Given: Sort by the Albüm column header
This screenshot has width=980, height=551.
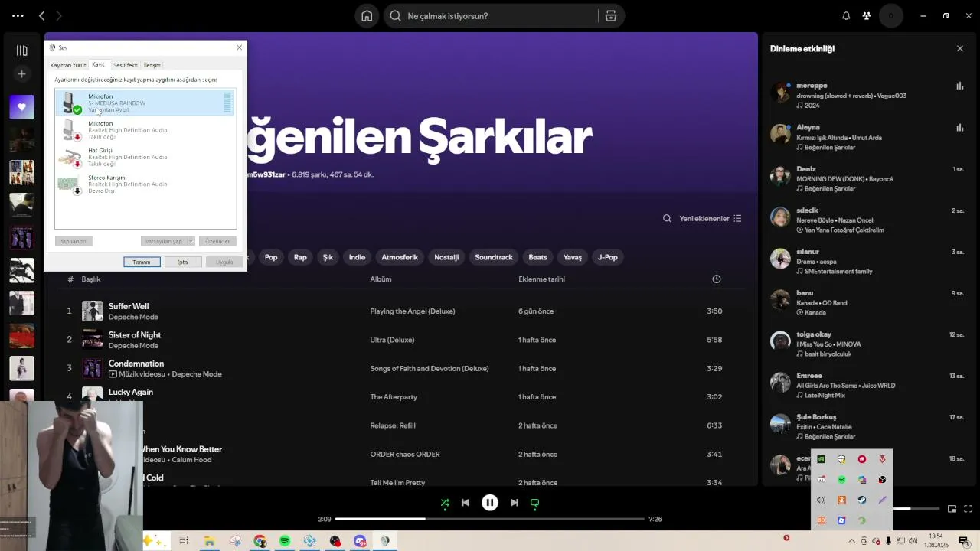Looking at the screenshot, I should (x=381, y=279).
